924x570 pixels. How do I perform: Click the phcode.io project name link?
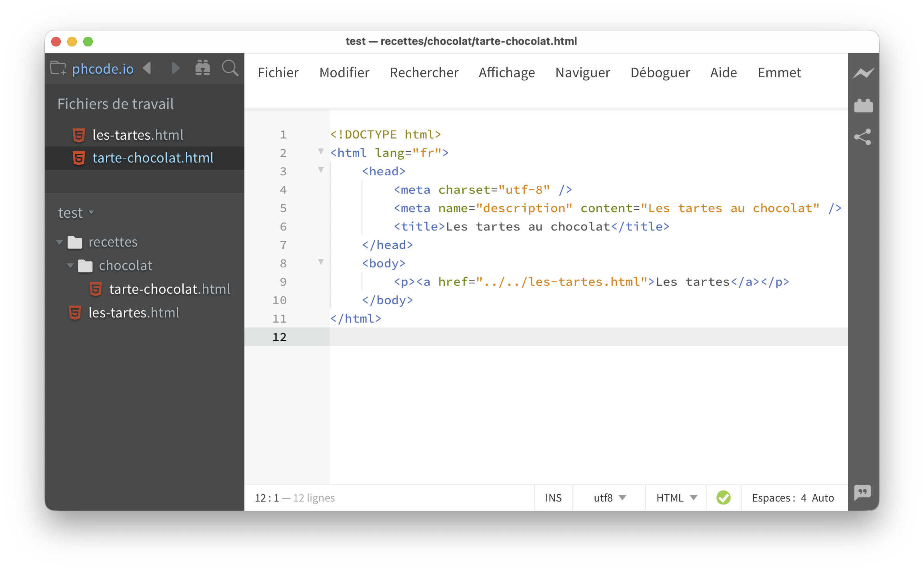tap(103, 68)
